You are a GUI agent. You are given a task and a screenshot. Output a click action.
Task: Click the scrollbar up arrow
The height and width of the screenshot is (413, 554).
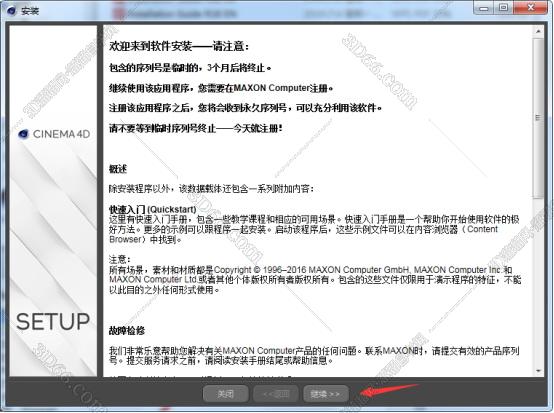point(538,31)
